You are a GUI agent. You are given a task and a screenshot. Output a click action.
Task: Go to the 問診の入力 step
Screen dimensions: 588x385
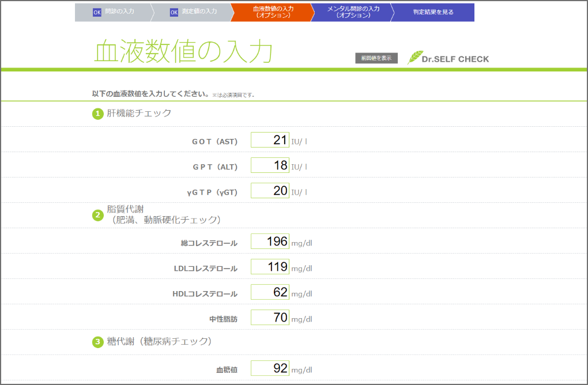tap(114, 12)
